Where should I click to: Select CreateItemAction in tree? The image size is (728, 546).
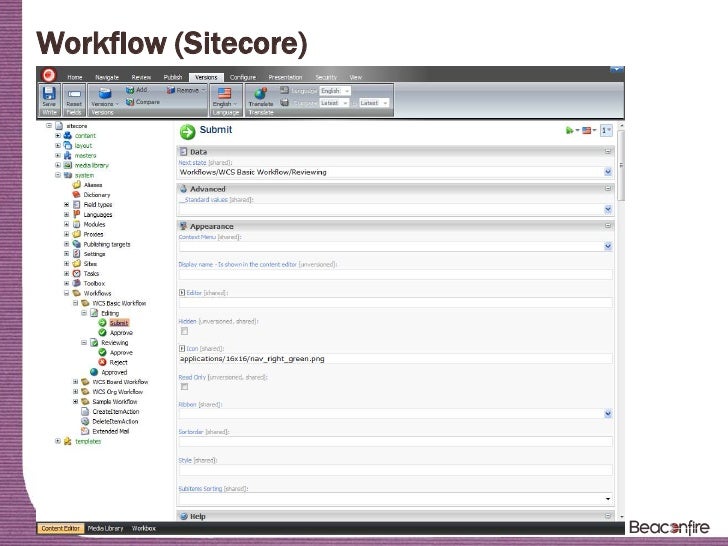pyautogui.click(x=116, y=411)
